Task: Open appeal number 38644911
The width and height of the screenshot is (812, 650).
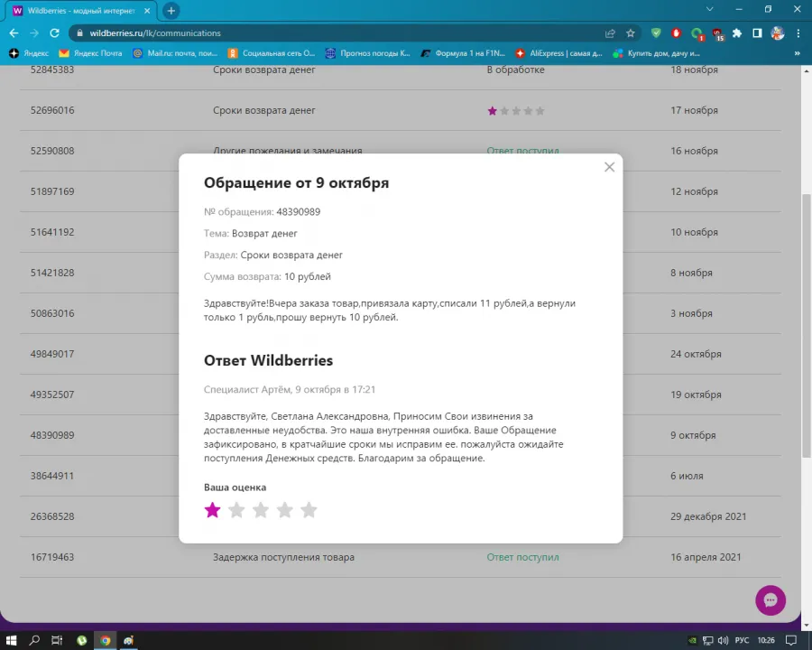Action: click(52, 476)
